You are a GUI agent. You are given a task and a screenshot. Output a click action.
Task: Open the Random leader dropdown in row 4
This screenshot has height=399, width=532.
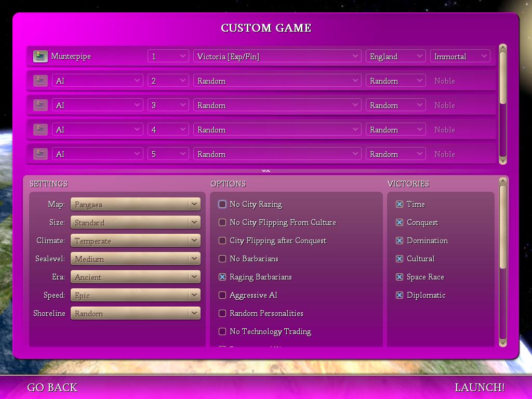click(x=277, y=129)
